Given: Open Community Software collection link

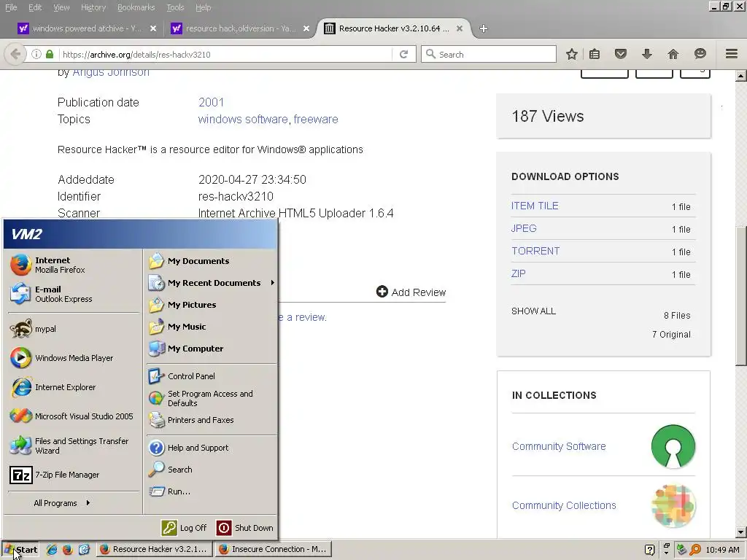Looking at the screenshot, I should click(559, 446).
